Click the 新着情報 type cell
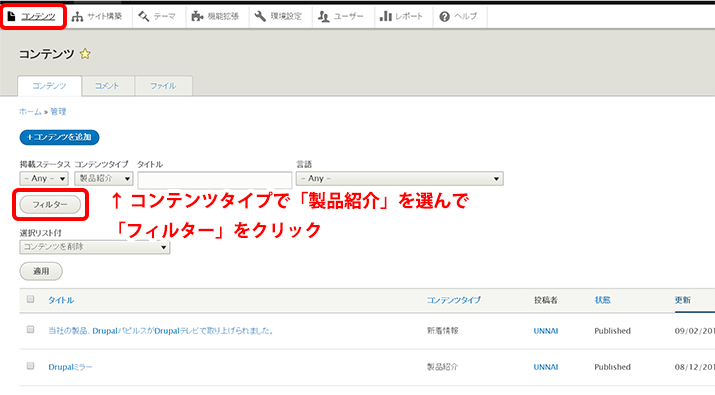Viewport: 715px width, 395px height. [442, 331]
